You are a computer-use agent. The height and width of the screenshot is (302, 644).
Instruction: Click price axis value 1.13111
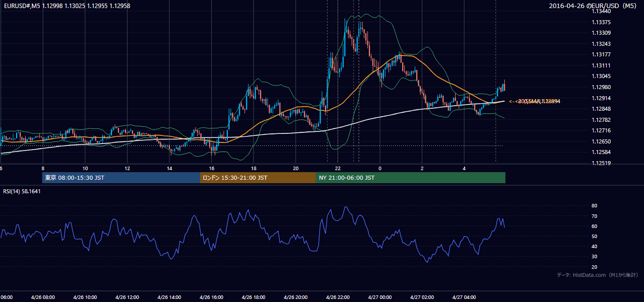[602, 65]
